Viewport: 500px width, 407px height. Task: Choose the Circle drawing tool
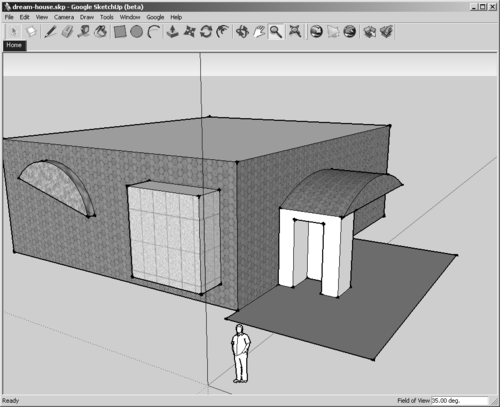point(136,32)
